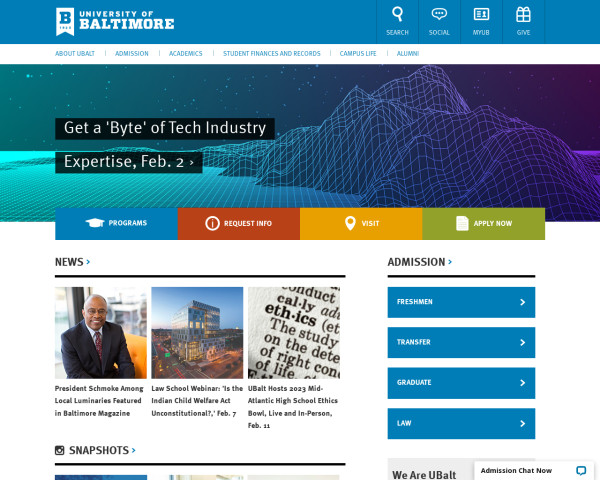Click the MyUB label in header

tap(481, 33)
